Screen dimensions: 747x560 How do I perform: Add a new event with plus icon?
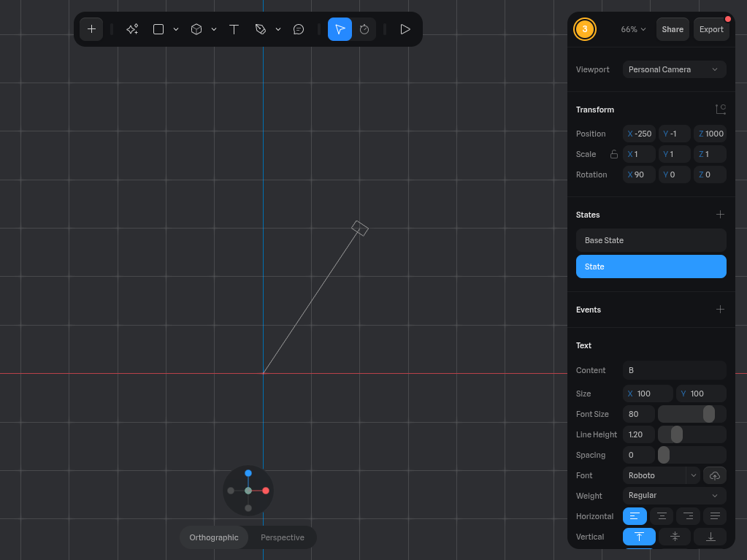[720, 310]
